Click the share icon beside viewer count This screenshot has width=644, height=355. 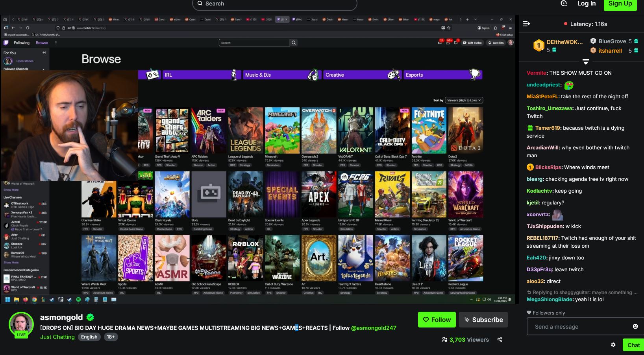[x=500, y=339]
